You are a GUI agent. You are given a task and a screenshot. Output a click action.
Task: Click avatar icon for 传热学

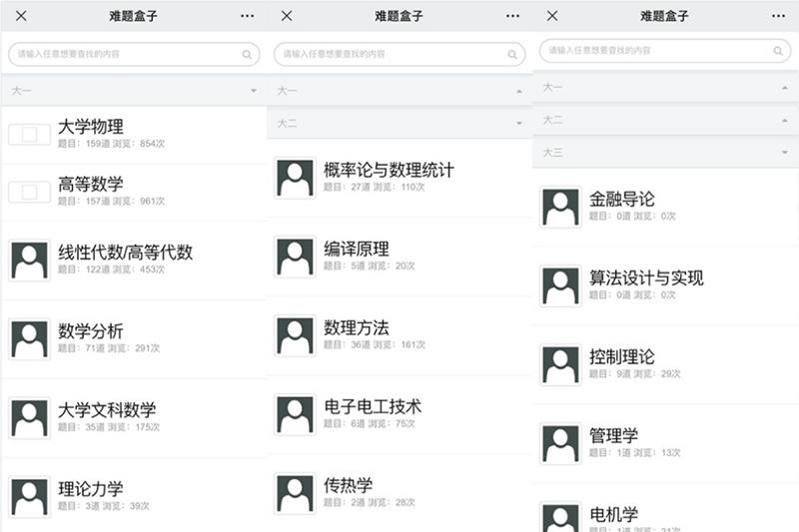pos(295,493)
